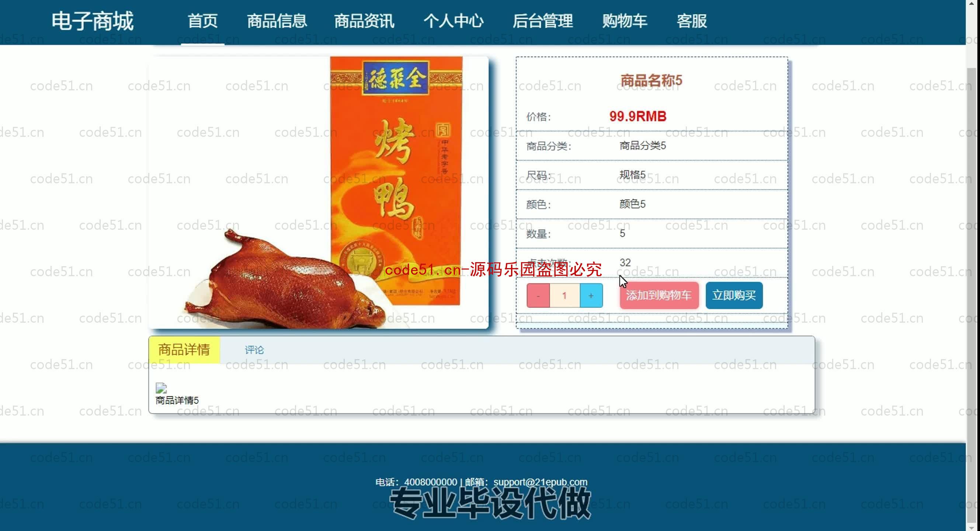The width and height of the screenshot is (980, 531).
Task: Click 商品资讯 navigation icon
Action: (x=364, y=20)
